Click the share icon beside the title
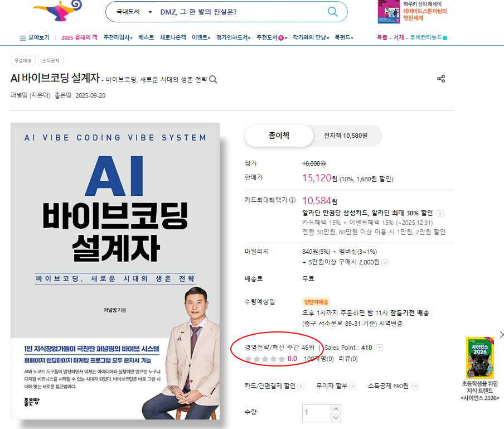 coord(441,79)
